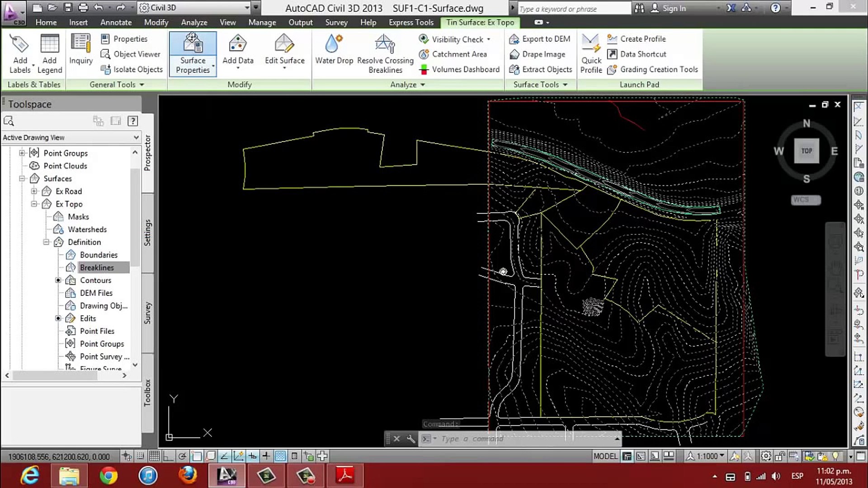This screenshot has width=868, height=488.
Task: Open the Object Viewer
Action: [x=131, y=54]
